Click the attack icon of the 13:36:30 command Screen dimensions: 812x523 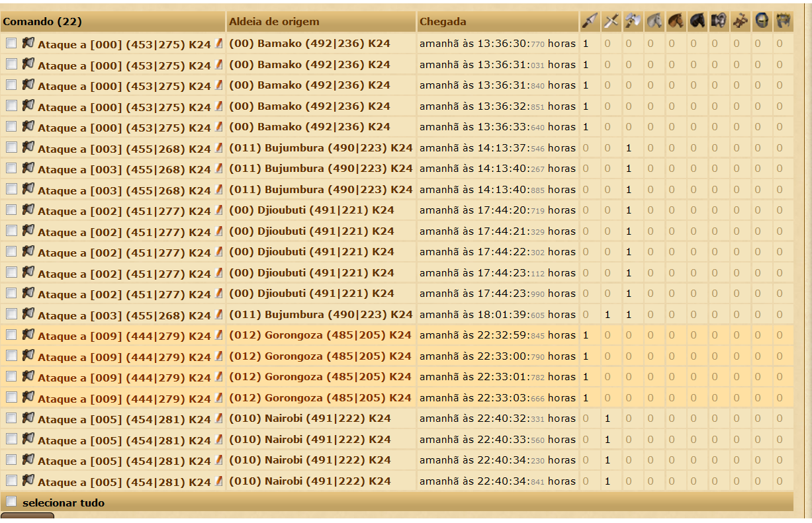(28, 44)
